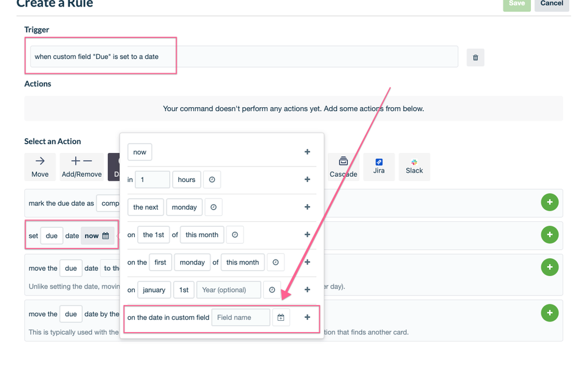
Task: Add the 'move the due date to' action
Action: 550,267
